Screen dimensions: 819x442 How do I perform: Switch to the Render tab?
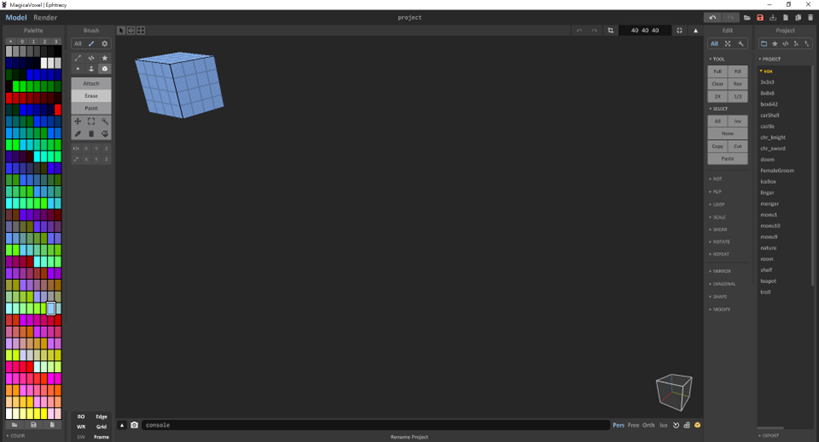[x=45, y=17]
